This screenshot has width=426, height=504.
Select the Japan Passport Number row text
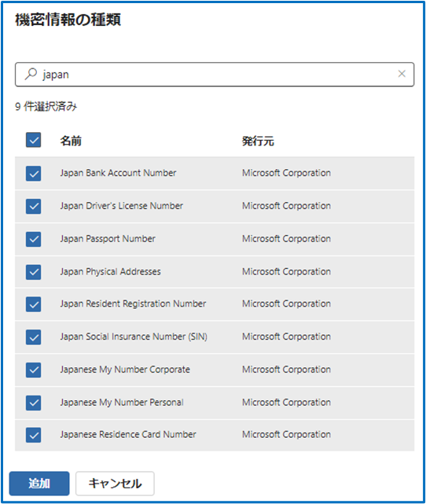click(x=108, y=239)
